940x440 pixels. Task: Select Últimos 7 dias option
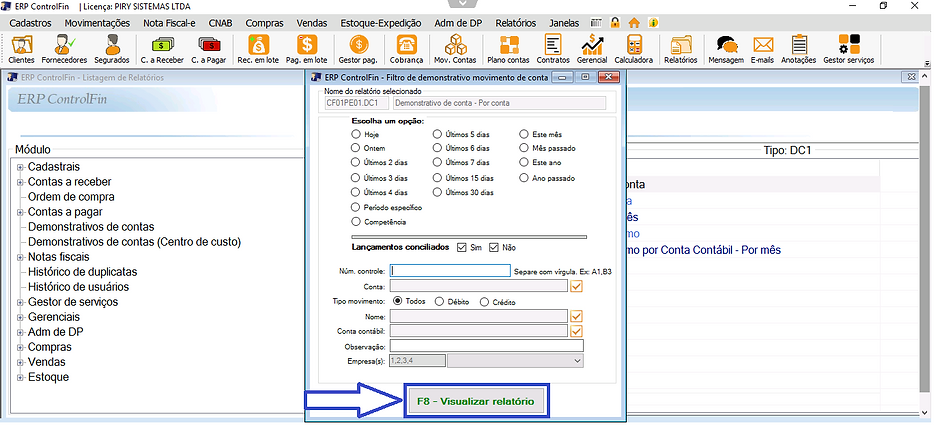(437, 162)
